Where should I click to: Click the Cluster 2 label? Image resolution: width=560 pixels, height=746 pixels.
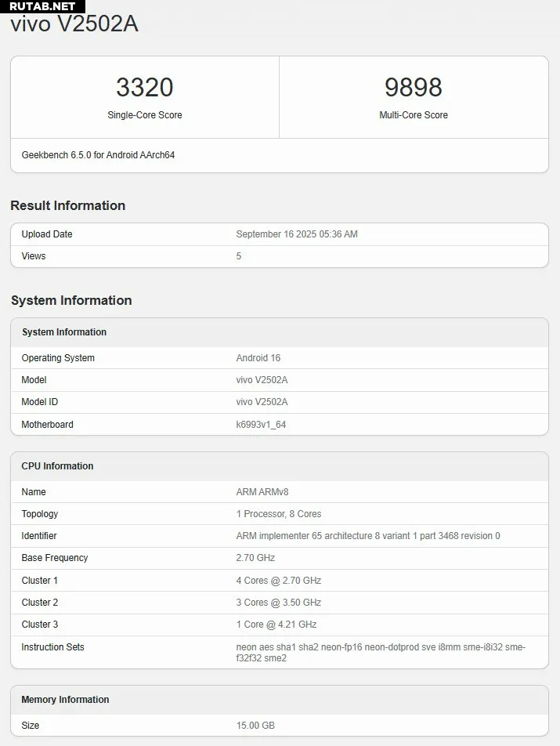[39, 603]
